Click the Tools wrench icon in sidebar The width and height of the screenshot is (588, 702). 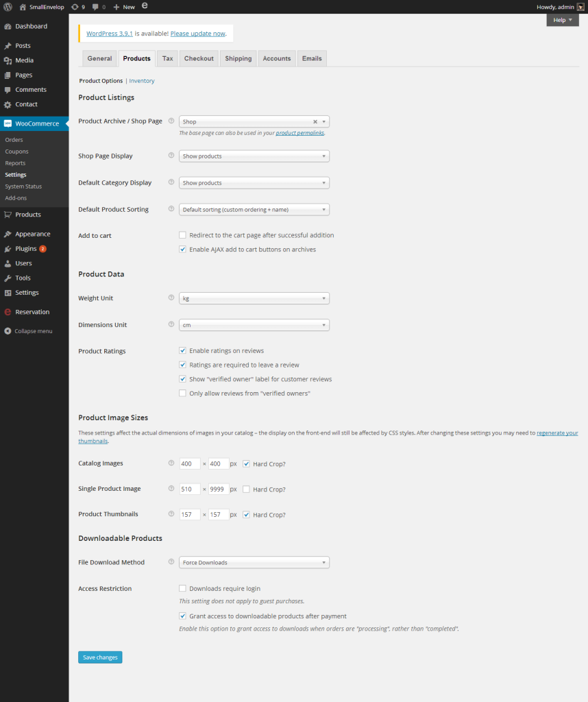[x=8, y=278]
